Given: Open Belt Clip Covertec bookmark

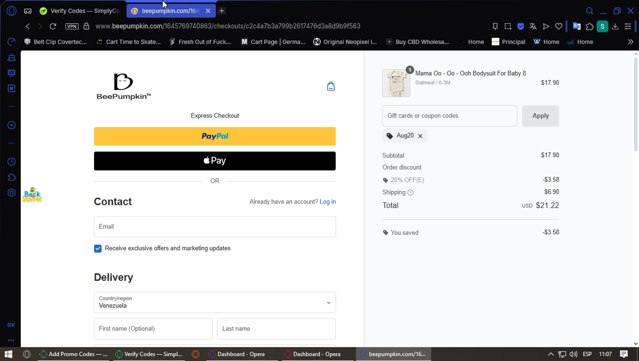Looking at the screenshot, I should click(56, 42).
